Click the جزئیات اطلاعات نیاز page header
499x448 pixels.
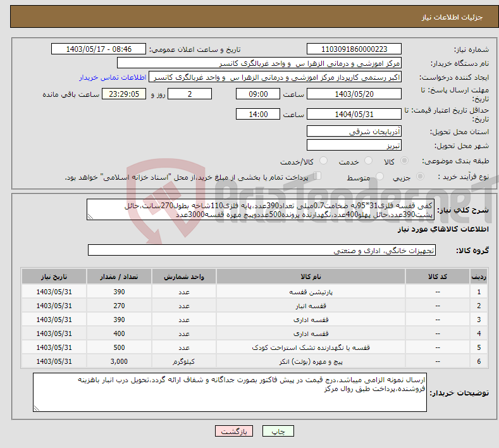pos(452,17)
